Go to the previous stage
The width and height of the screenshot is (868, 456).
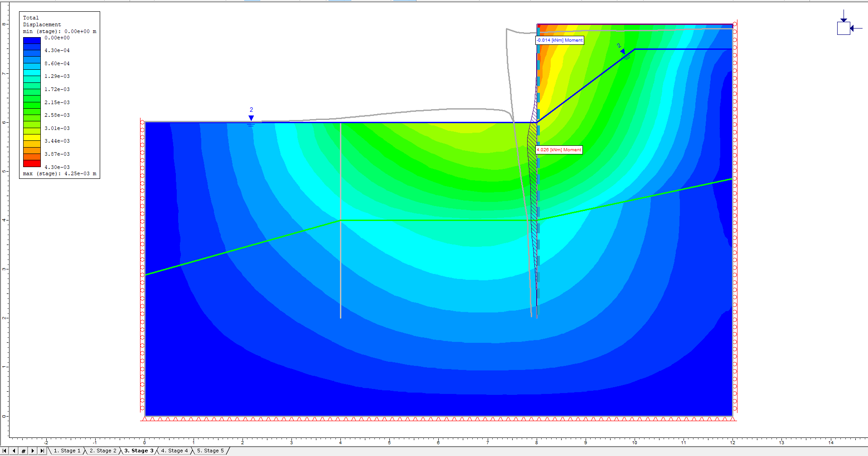14,451
